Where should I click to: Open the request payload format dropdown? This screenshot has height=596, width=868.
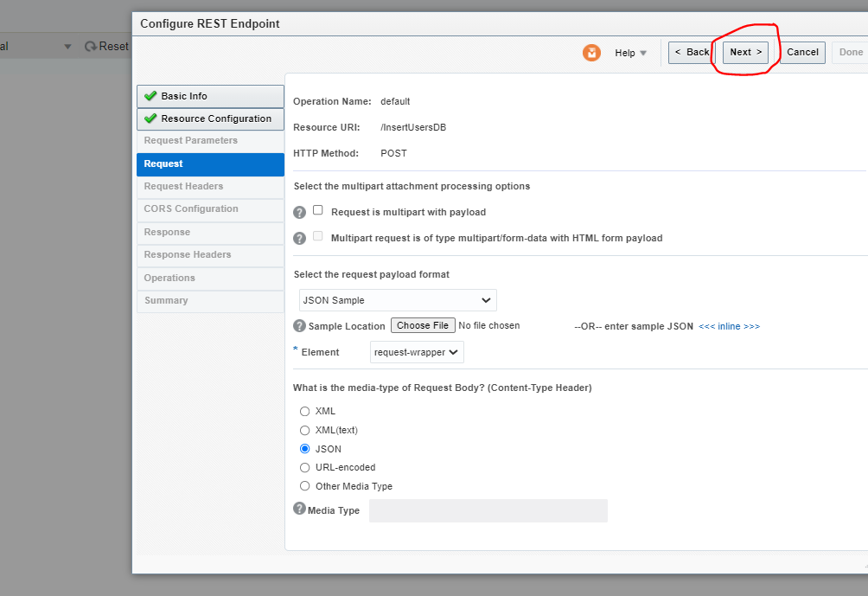(x=397, y=300)
